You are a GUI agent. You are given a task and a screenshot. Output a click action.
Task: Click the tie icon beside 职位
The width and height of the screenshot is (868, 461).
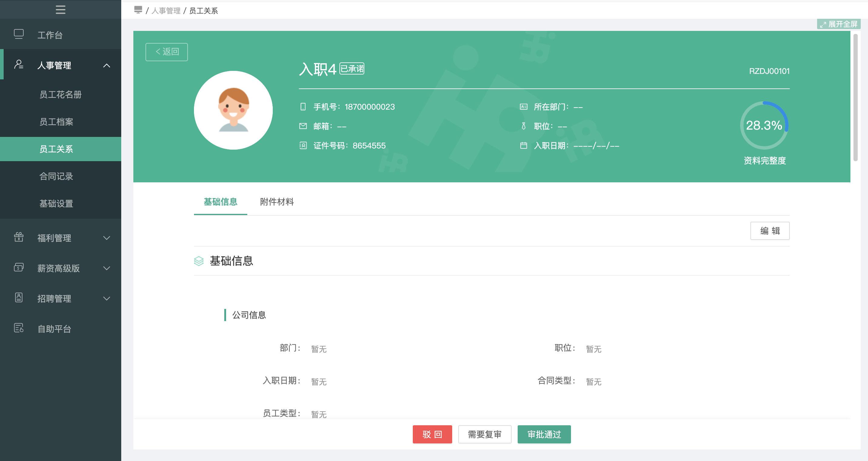point(524,126)
